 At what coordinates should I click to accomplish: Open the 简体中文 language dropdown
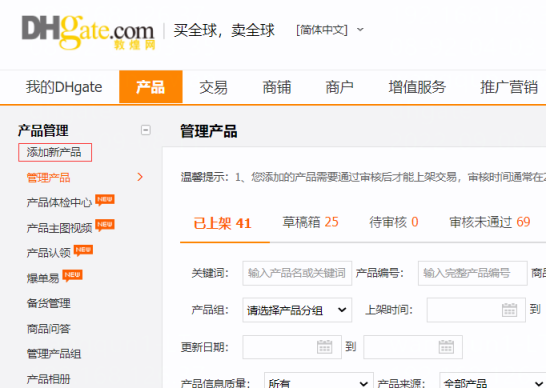click(x=330, y=30)
